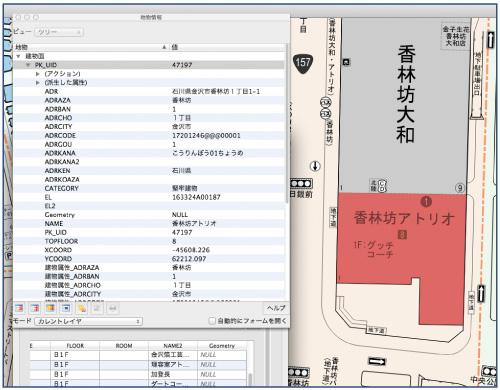Click the clear results toolbar icon

tap(82, 308)
